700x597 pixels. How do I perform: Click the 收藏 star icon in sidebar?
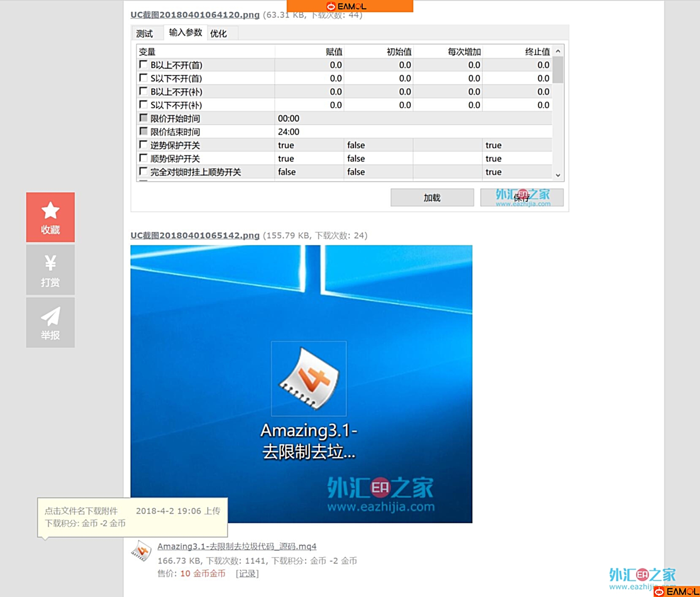pyautogui.click(x=50, y=210)
